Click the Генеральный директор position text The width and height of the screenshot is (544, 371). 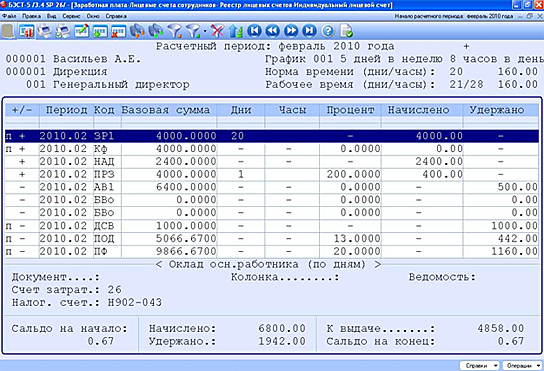[121, 85]
